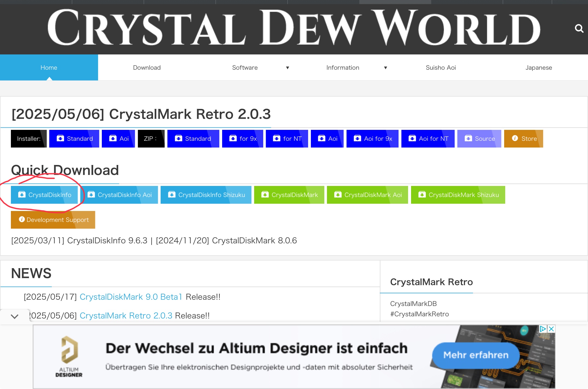588x389 pixels.
Task: Click the Store info button
Action: pyautogui.click(x=523, y=139)
